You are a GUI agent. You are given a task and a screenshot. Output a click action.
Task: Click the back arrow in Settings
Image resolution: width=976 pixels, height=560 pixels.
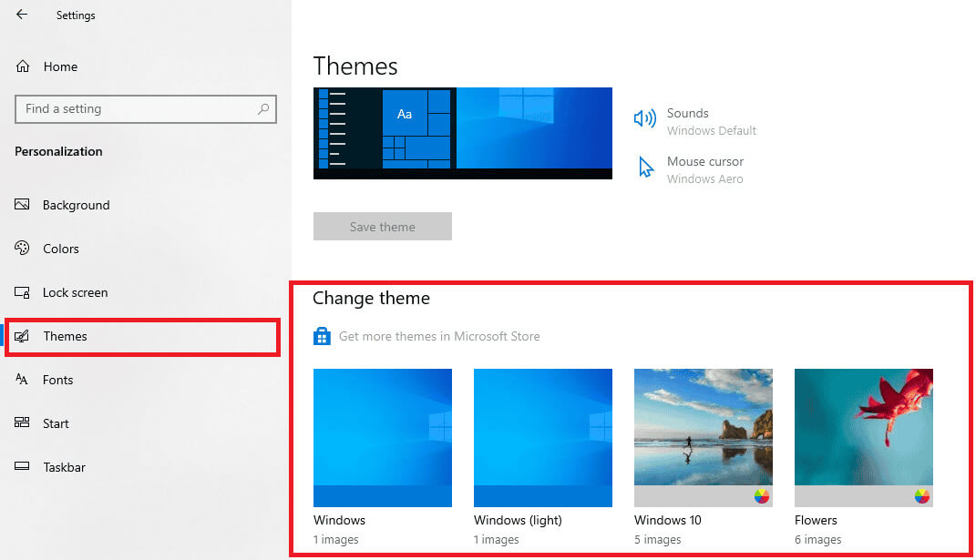(x=22, y=15)
